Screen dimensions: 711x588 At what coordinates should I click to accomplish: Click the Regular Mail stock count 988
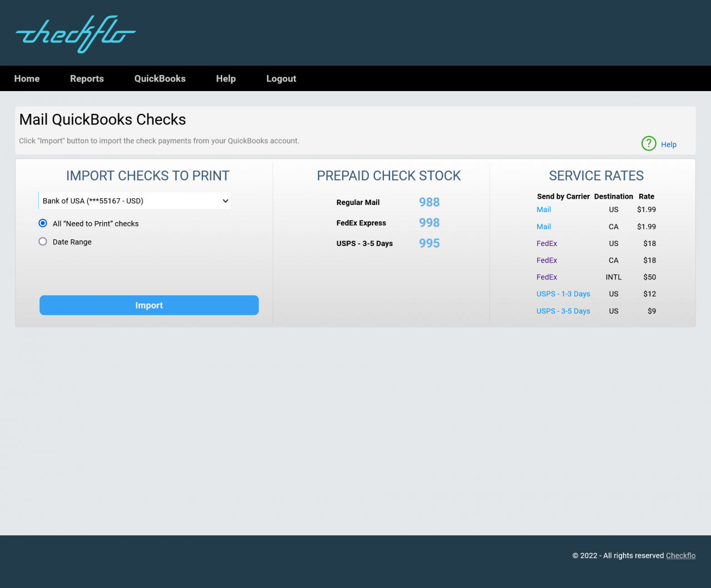[429, 202]
